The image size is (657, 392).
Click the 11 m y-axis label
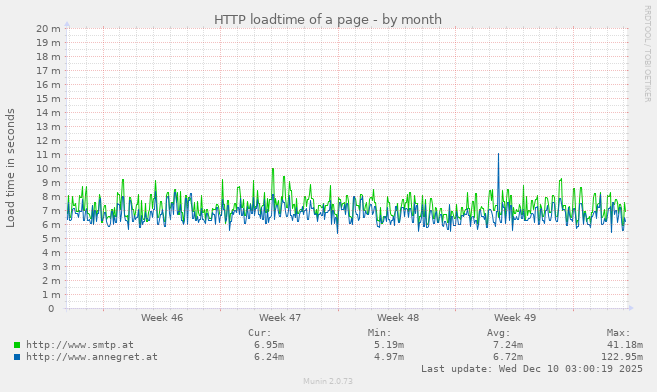click(48, 155)
